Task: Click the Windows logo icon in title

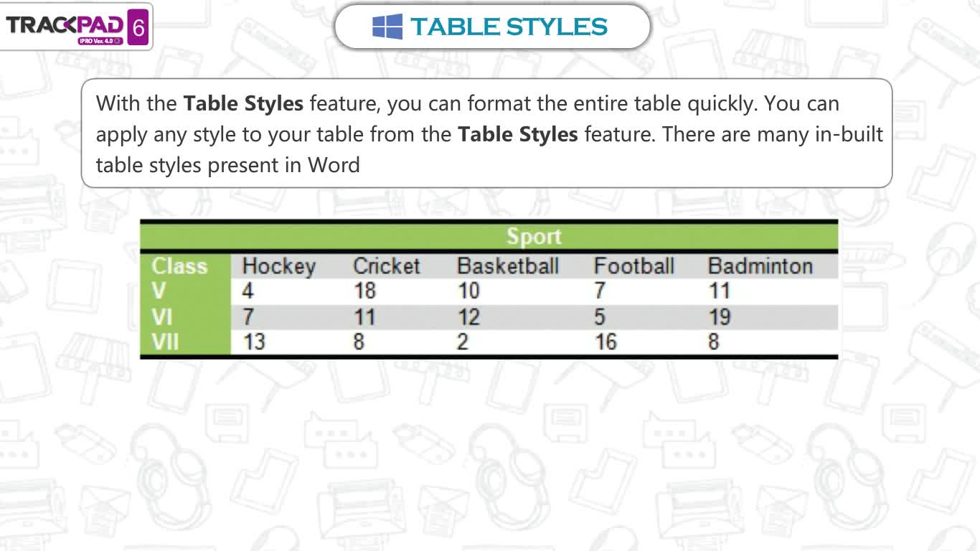Action: [x=387, y=27]
